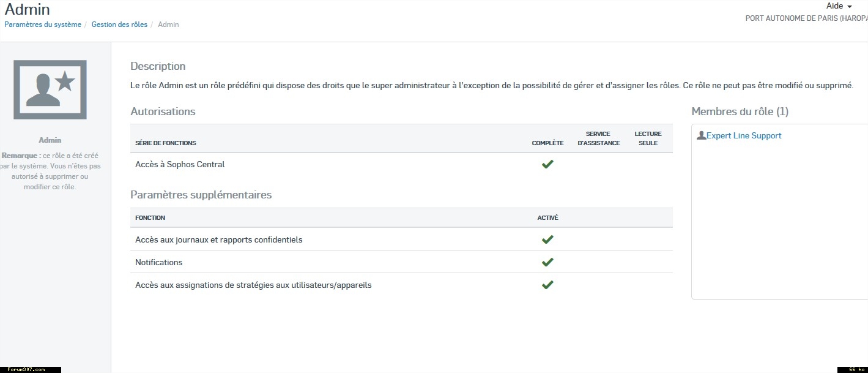Image resolution: width=868 pixels, height=373 pixels.
Task: Click the checkmark for assignations de stratégies
Action: [x=547, y=285]
